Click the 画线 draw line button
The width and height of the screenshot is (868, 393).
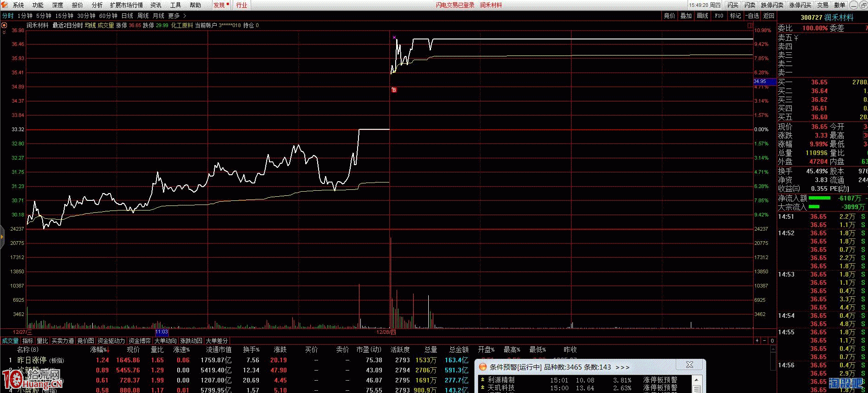click(x=702, y=16)
